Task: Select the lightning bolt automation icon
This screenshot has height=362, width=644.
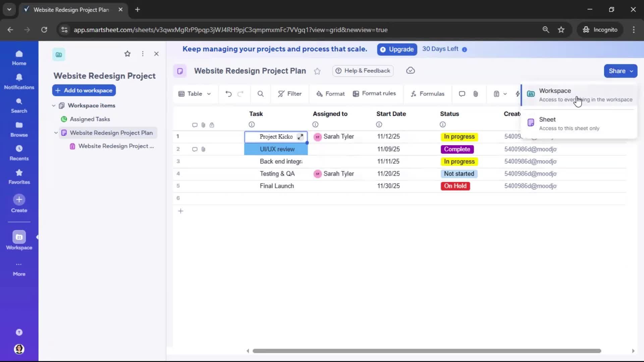Action: coord(518,94)
